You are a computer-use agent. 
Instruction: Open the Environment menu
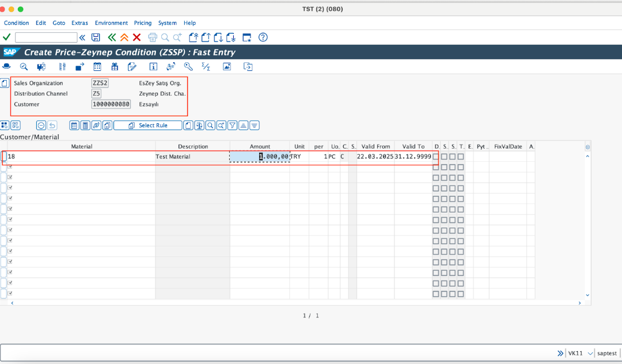point(111,23)
